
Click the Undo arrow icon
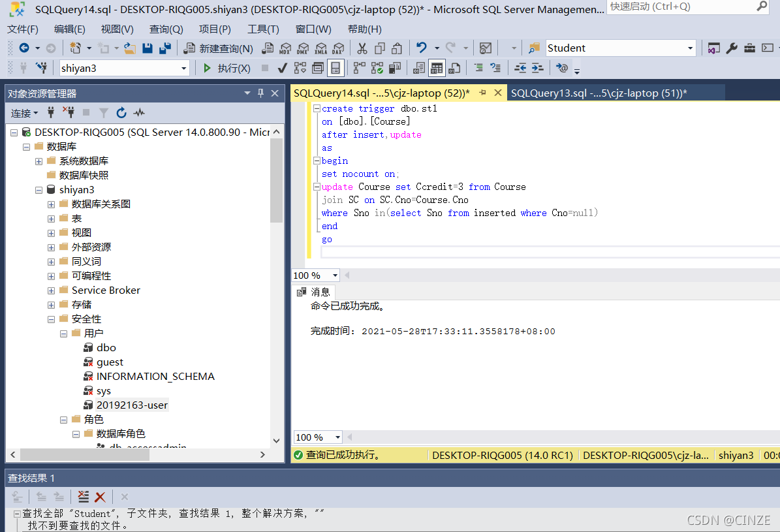422,48
